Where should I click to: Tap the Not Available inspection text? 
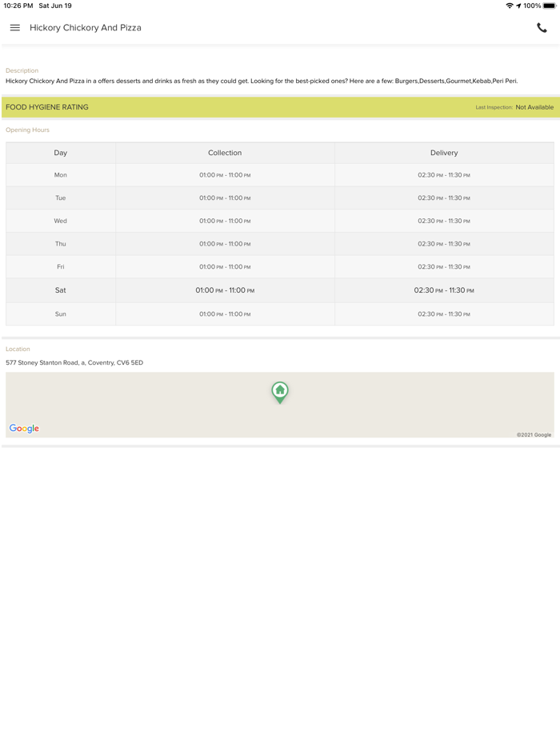(x=534, y=107)
